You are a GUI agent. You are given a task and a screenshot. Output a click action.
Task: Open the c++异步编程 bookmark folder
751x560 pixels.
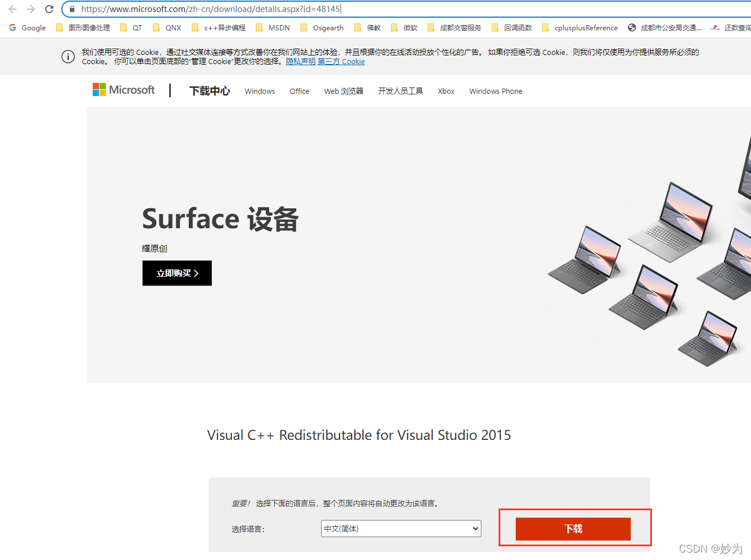[219, 27]
